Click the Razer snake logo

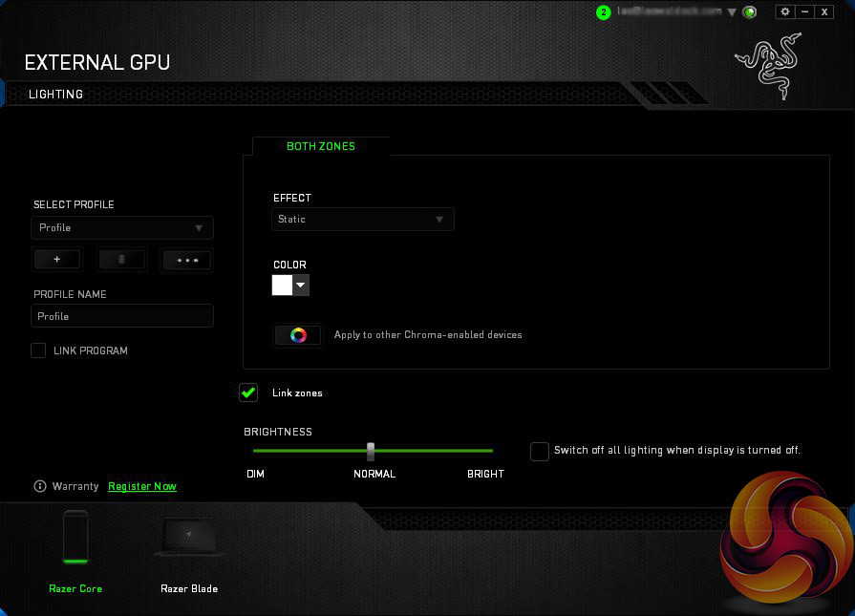click(x=769, y=67)
